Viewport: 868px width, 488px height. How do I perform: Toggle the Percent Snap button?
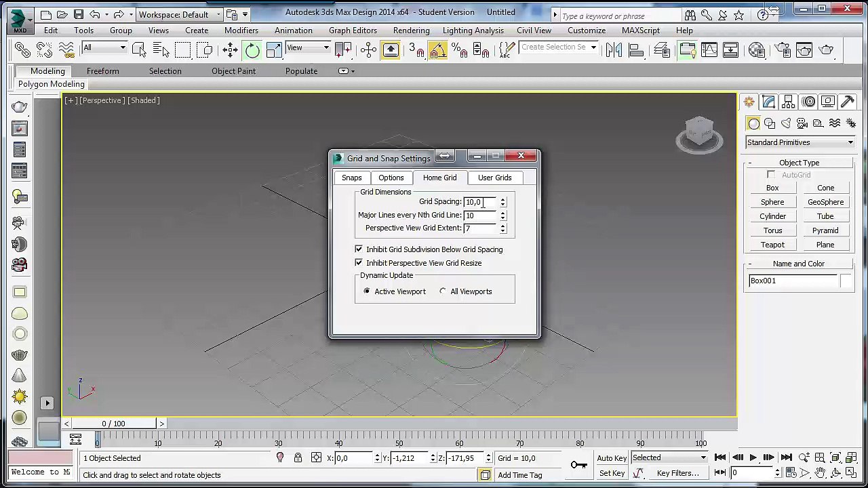[459, 49]
